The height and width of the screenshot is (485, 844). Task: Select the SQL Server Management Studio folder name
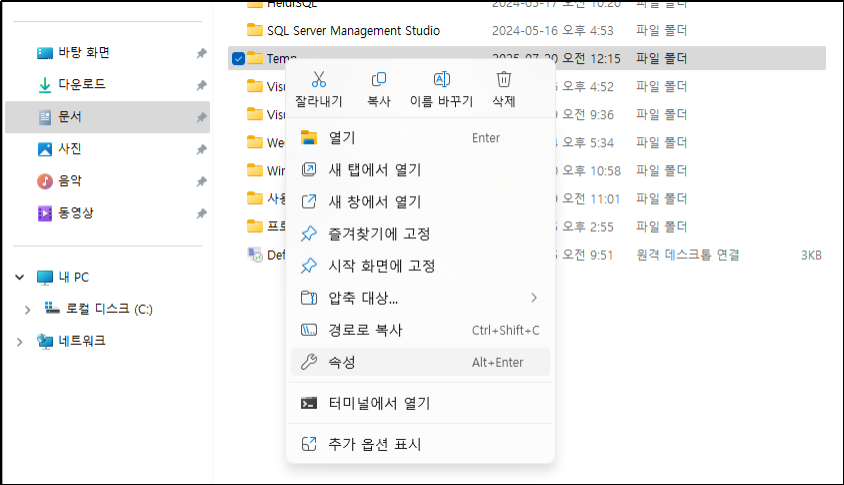(x=353, y=31)
